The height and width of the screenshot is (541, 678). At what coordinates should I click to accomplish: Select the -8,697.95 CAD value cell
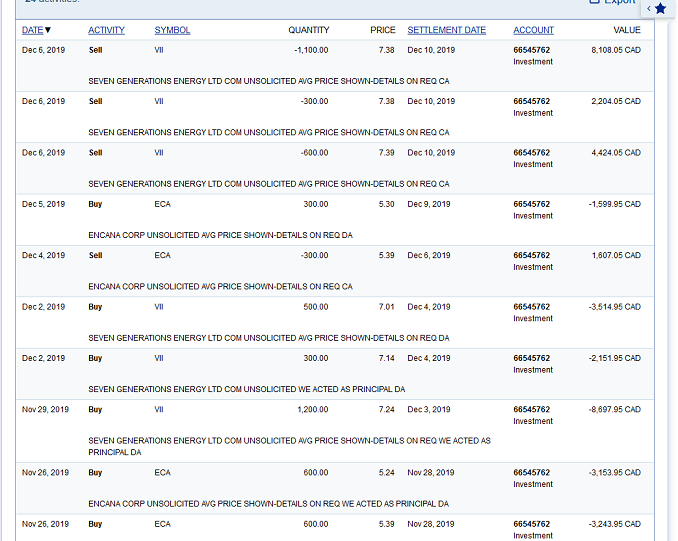pos(614,409)
